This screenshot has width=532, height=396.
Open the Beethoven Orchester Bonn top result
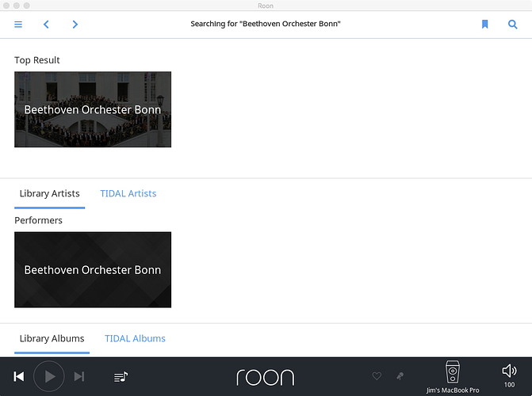(93, 109)
